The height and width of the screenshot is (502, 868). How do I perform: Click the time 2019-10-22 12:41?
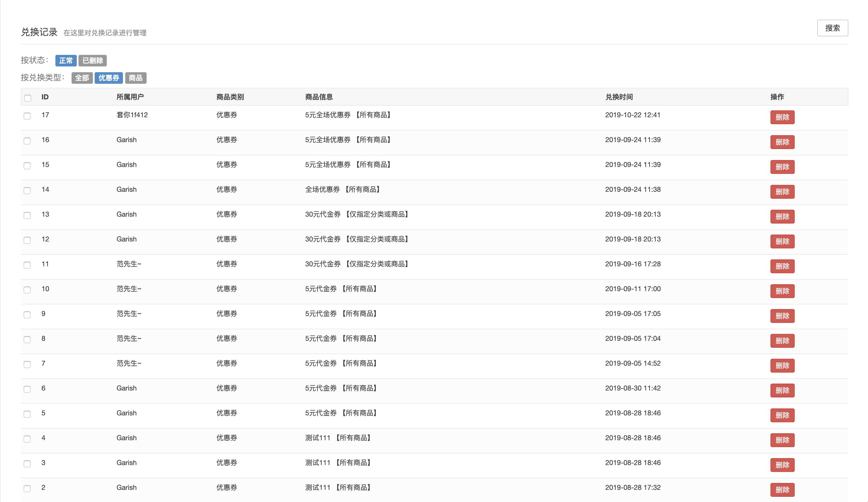pyautogui.click(x=633, y=115)
